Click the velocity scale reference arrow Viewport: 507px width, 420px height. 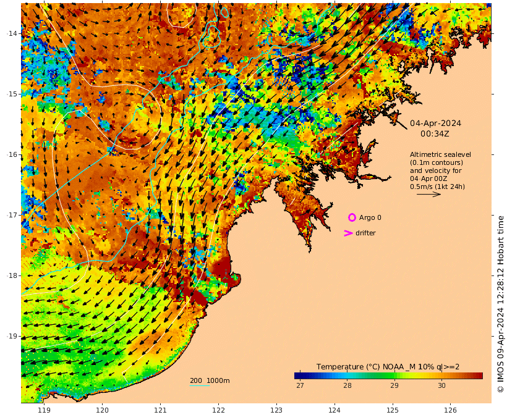(x=428, y=194)
